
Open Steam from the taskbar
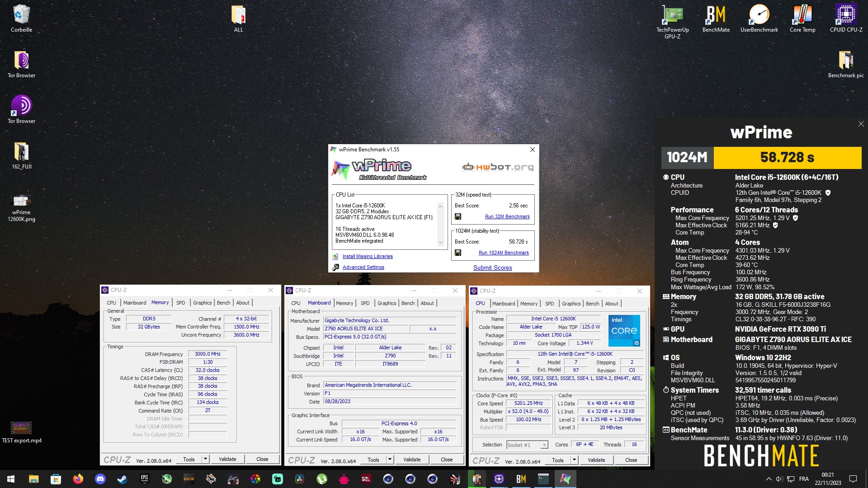[x=122, y=479]
